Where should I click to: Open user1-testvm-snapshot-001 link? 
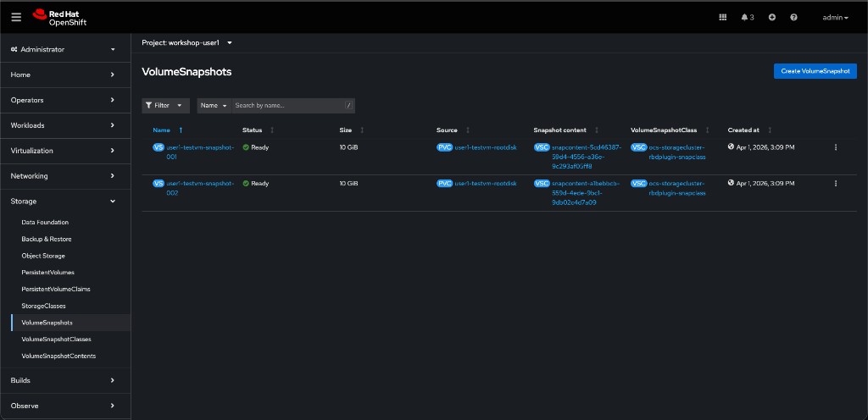click(200, 152)
